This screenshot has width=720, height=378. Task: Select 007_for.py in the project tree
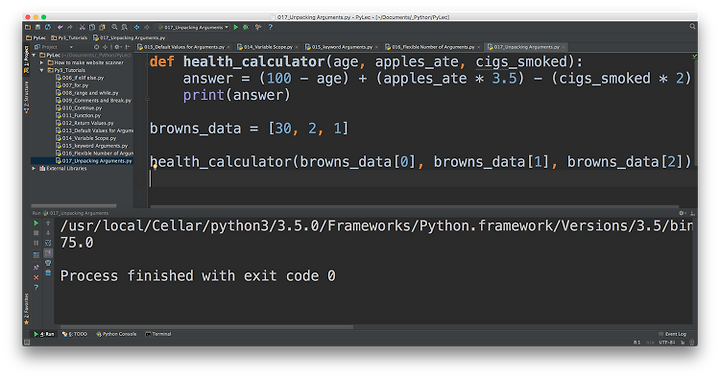click(72, 85)
